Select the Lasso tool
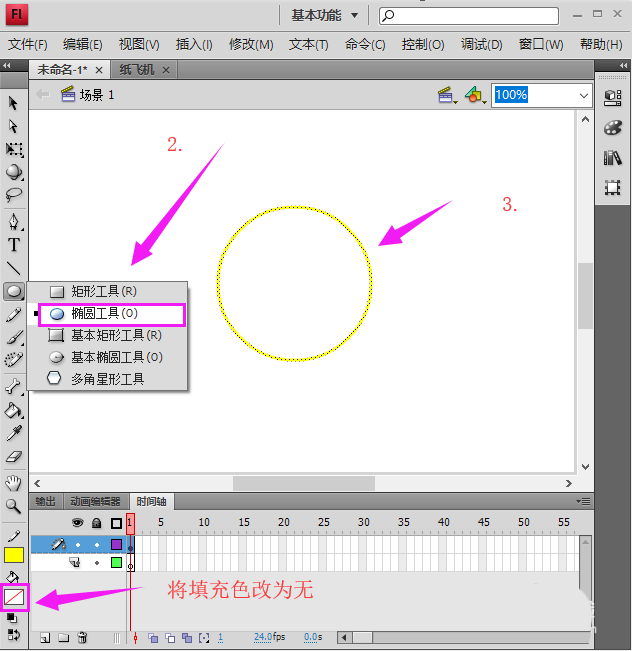This screenshot has width=632, height=651. pos(14,194)
